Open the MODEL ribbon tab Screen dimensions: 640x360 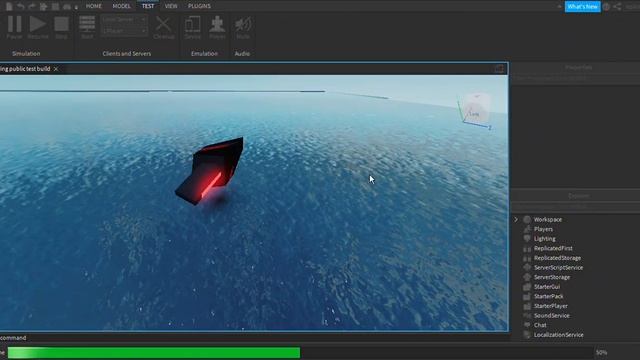[122, 6]
